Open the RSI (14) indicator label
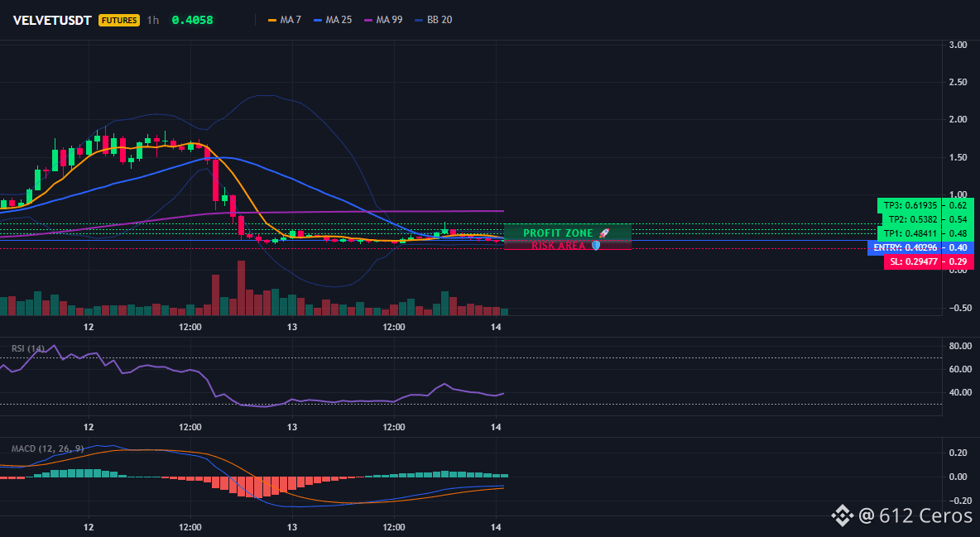 coord(28,348)
